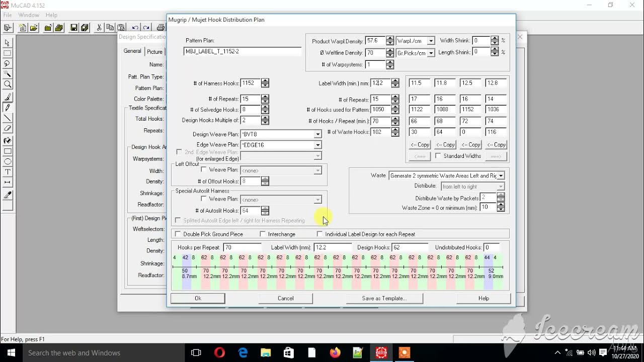644x362 pixels.
Task: Open the File menu
Action: 8,15
